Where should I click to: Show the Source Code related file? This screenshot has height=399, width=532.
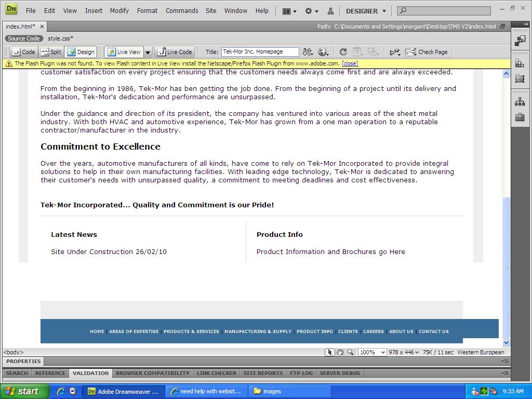[x=24, y=38]
